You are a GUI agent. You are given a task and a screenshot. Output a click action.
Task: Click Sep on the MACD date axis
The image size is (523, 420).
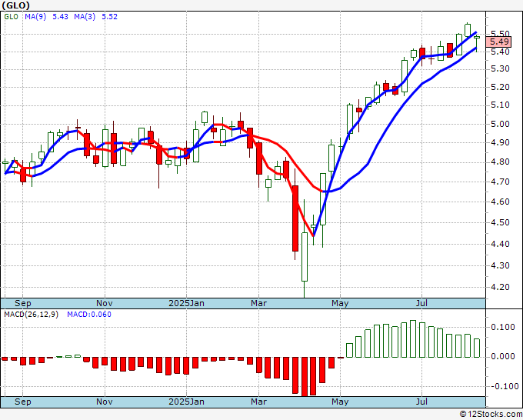point(22,402)
